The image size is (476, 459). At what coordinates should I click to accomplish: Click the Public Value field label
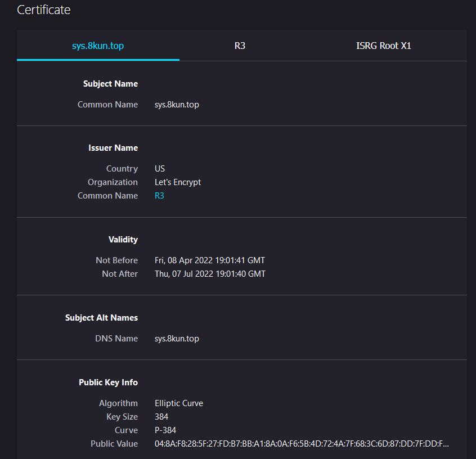[114, 444]
